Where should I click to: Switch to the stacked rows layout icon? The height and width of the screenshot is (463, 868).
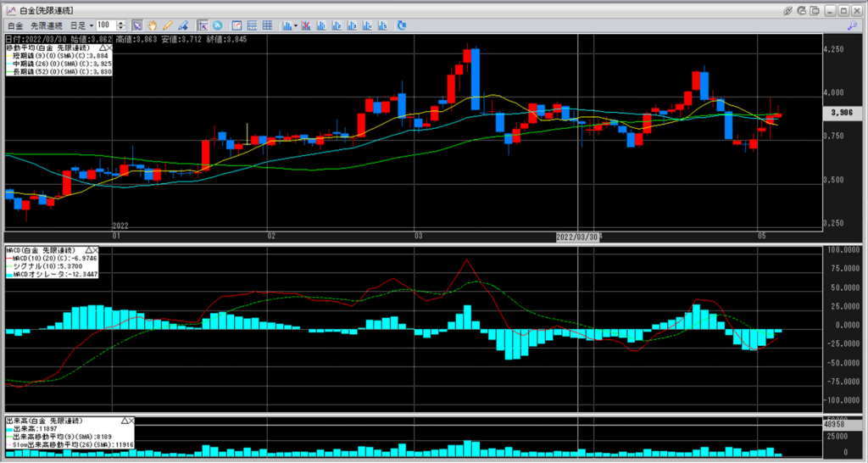pyautogui.click(x=252, y=25)
